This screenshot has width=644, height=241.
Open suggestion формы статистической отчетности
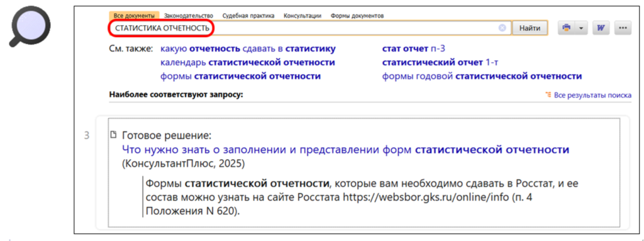pyautogui.click(x=240, y=76)
